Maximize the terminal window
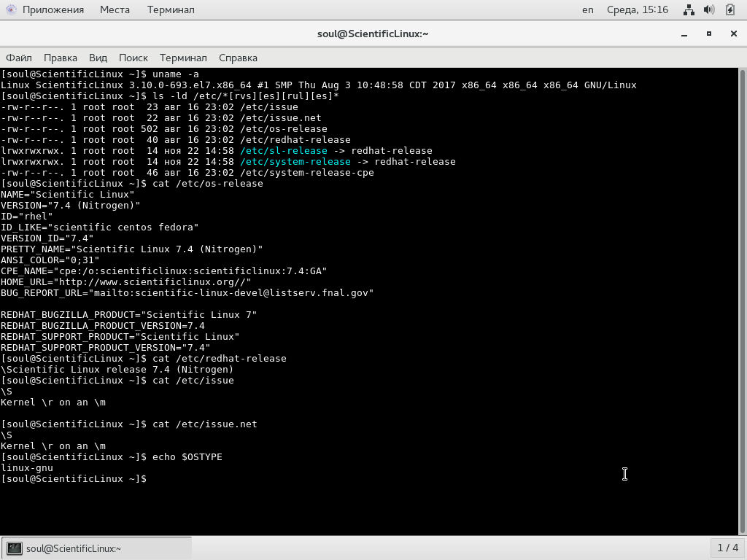The image size is (747, 560). click(709, 34)
